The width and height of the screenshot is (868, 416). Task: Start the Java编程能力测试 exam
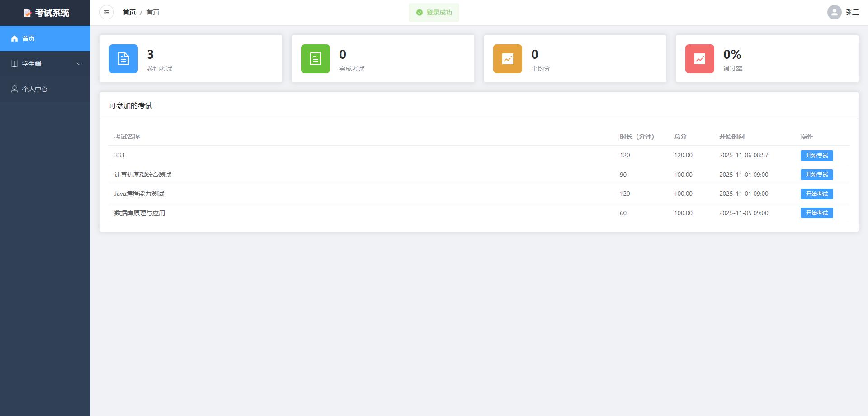click(816, 194)
